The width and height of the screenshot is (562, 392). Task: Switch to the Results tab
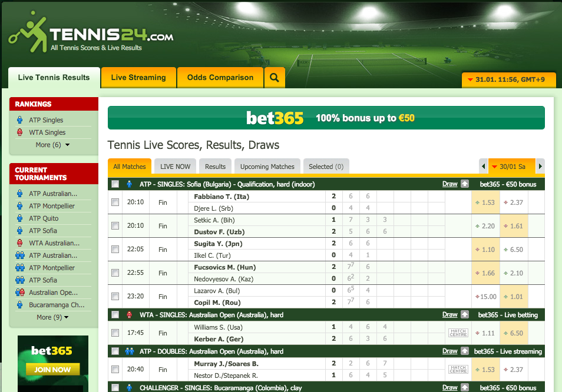pyautogui.click(x=215, y=167)
